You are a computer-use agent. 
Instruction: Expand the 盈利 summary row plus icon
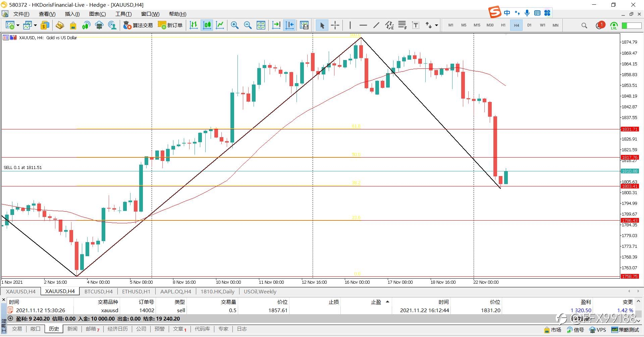coord(10,319)
